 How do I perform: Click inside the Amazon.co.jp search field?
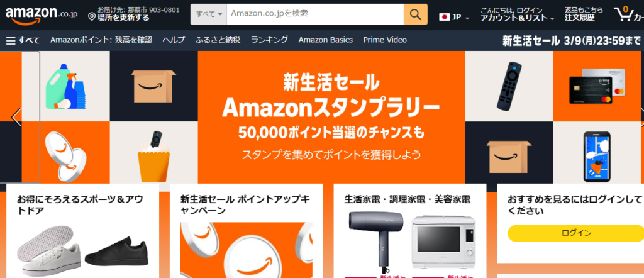click(x=315, y=14)
